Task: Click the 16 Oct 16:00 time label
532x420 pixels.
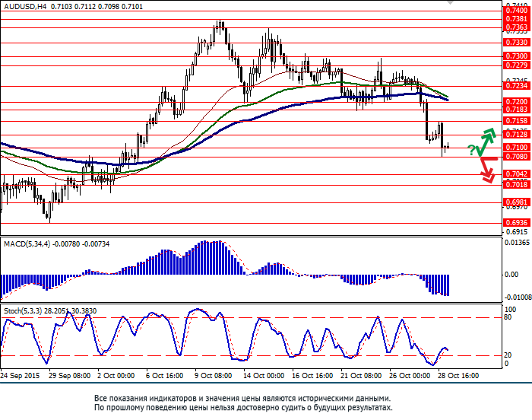Action: [x=312, y=376]
